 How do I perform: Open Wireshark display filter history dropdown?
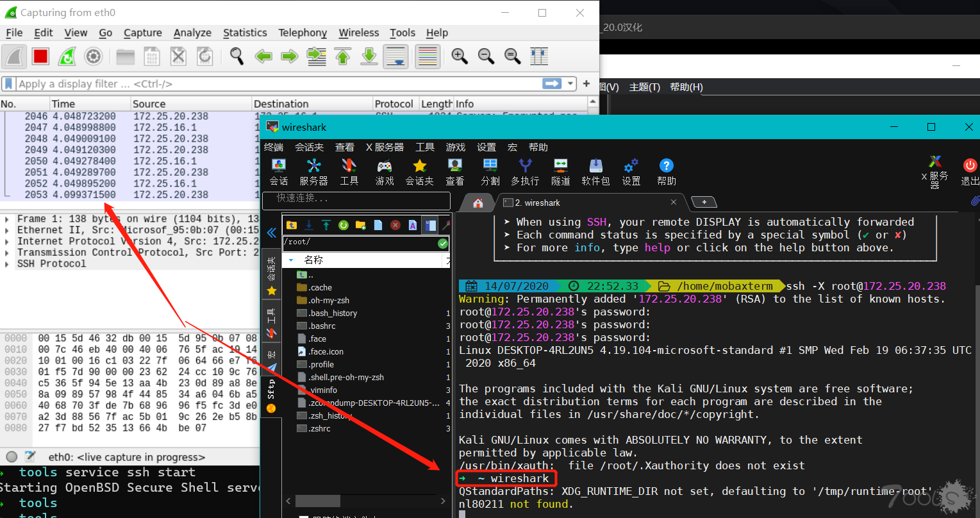pos(570,83)
